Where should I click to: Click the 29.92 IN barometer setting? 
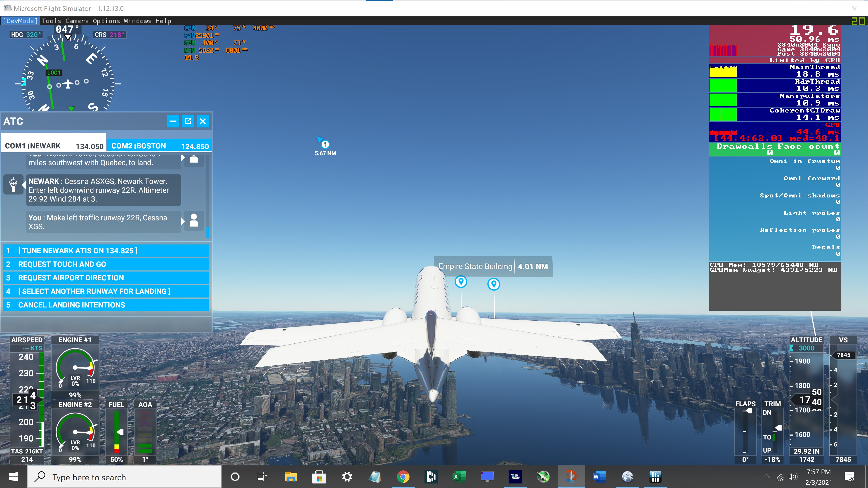807,451
